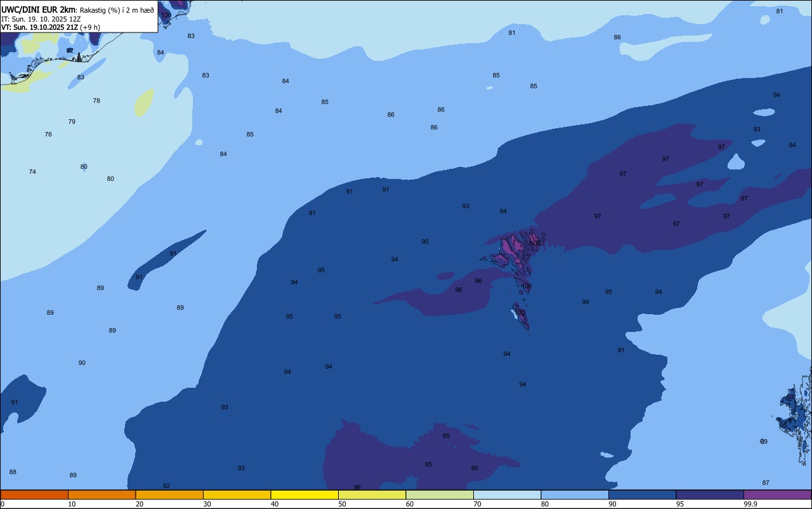Viewport: 812px width, 509px height.
Task: Click the pale green 60–70 legend swatch
Action: (x=440, y=494)
